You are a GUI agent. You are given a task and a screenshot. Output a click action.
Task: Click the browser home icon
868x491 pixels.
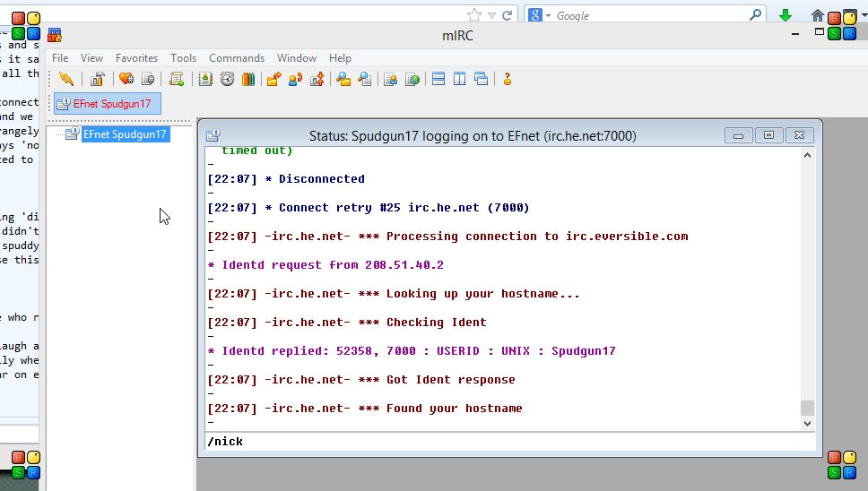pyautogui.click(x=817, y=15)
